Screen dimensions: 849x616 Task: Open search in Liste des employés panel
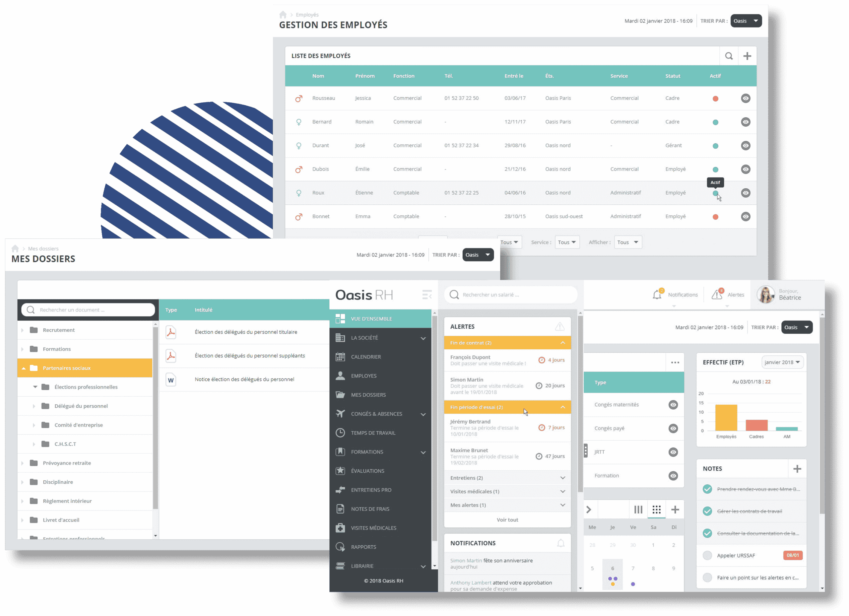pyautogui.click(x=729, y=56)
